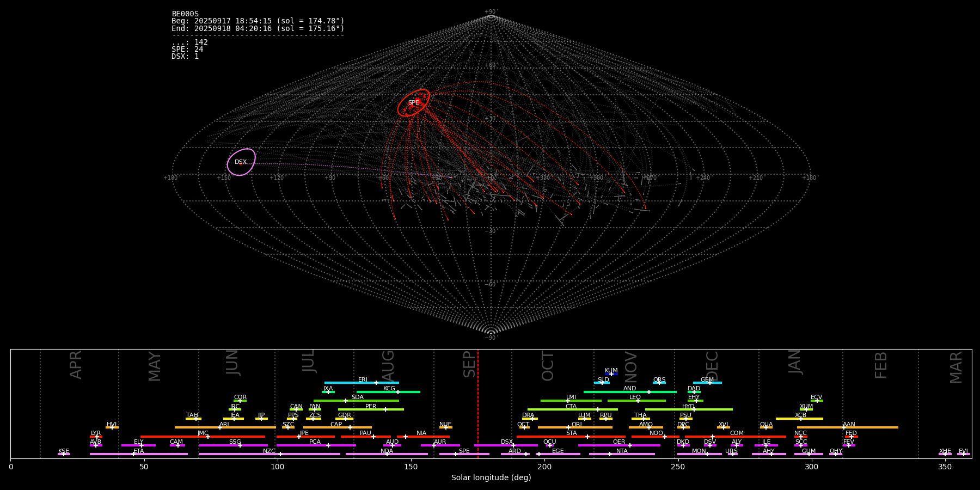
Task: Click the OER shower bar label
Action: click(619, 442)
